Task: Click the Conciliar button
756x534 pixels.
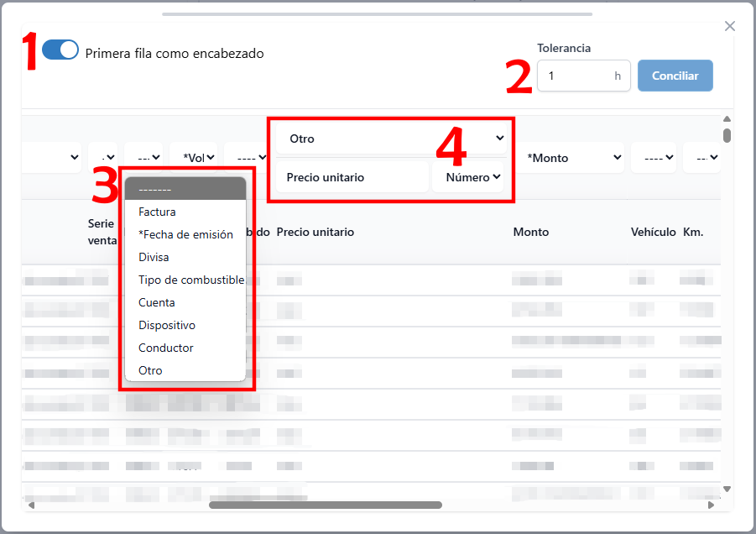Action: click(675, 76)
